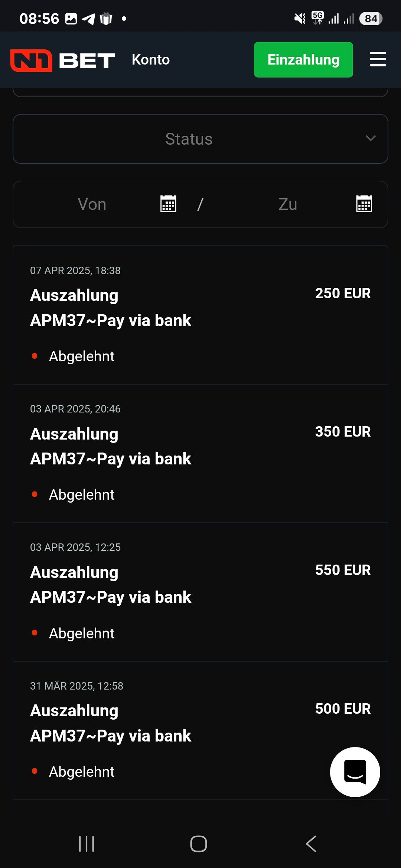Select the 550 EUR Auszahlung transaction
This screenshot has width=401, height=868.
click(x=200, y=592)
